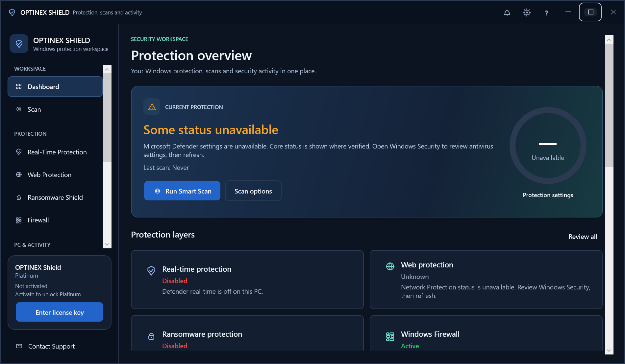This screenshot has width=625, height=364.
Task: Click the main content scrollbar thumb
Action: tap(609, 105)
